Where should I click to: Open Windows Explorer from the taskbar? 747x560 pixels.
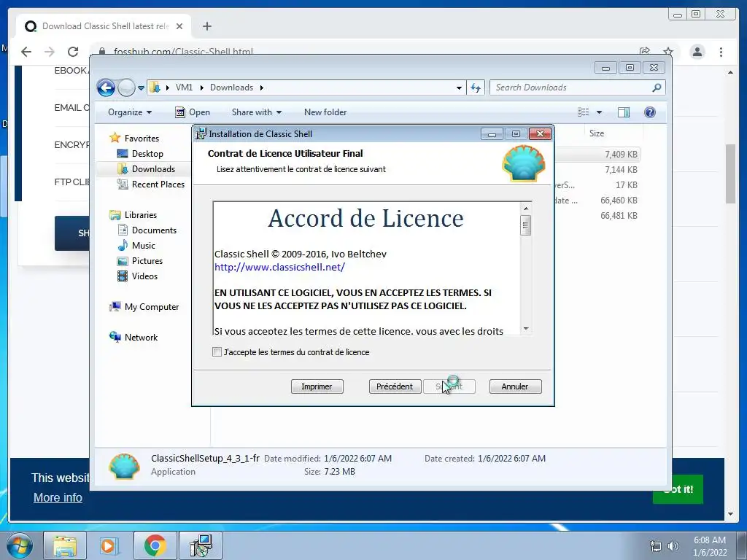click(65, 545)
